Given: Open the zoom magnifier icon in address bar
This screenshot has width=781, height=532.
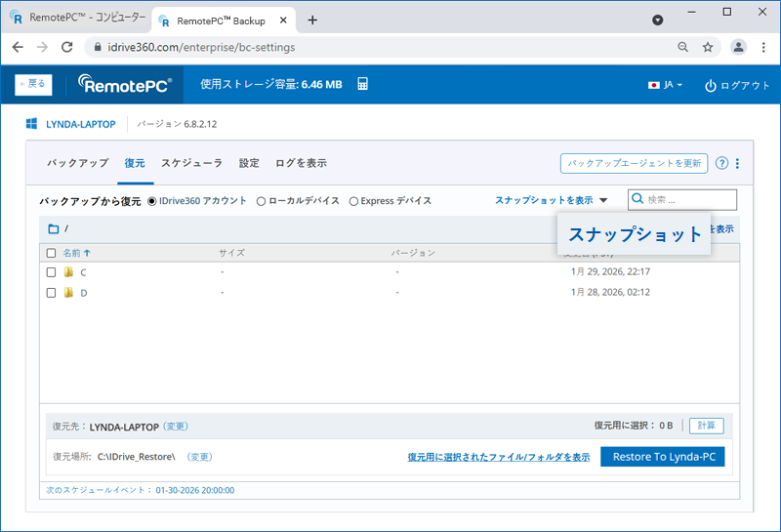Looking at the screenshot, I should (x=682, y=47).
